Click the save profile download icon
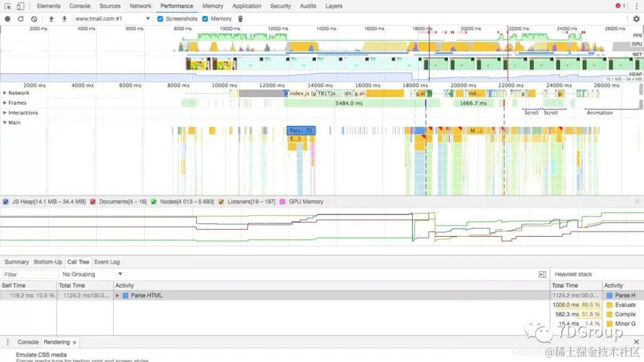 point(64,19)
